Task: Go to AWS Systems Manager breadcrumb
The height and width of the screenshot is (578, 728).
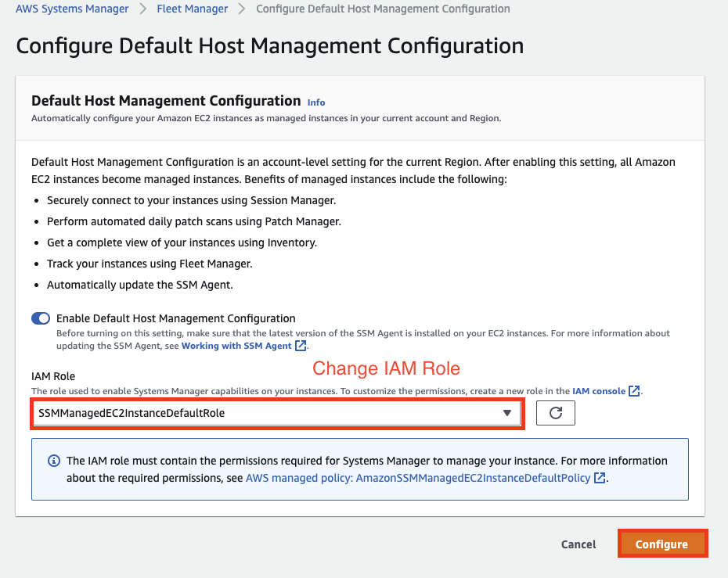Action: 72,9
